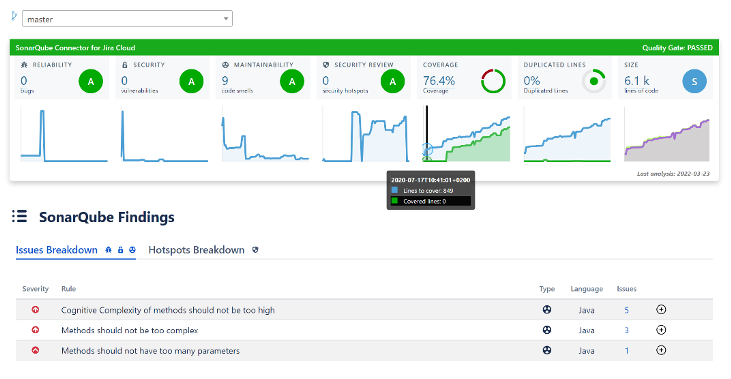Click the lines of code size history chart
Viewport: 731px width, 379px height.
coord(667,134)
